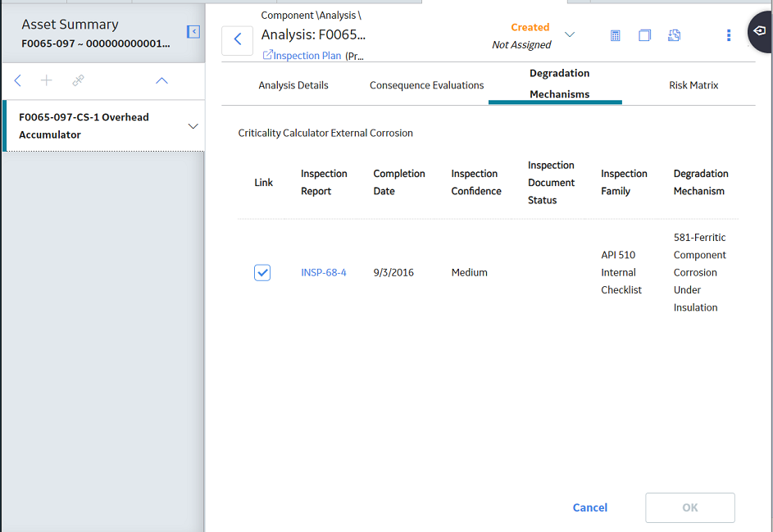Click the 9/3/2016 completion date cell
This screenshot has width=773, height=532.
pos(393,273)
